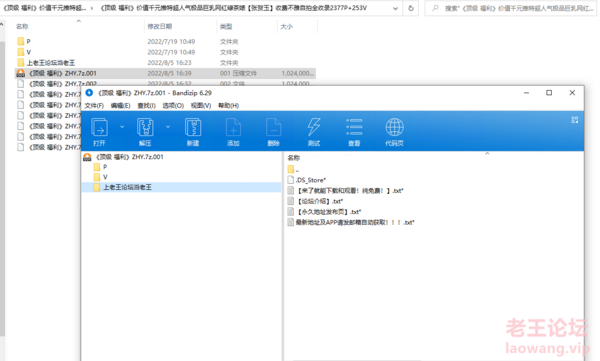Viewport: 600px width, 361px height.
Task: Select the V folder in archive tree
Action: tap(105, 177)
